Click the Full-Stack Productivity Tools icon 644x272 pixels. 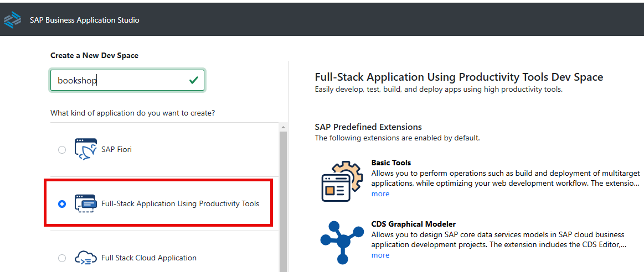point(86,203)
